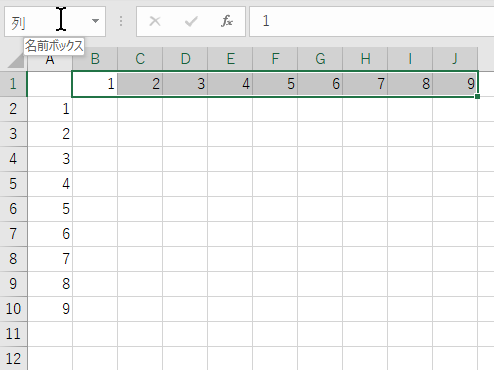Click cell J1 containing 9
Viewport: 494px width, 370px height.
[x=455, y=84]
